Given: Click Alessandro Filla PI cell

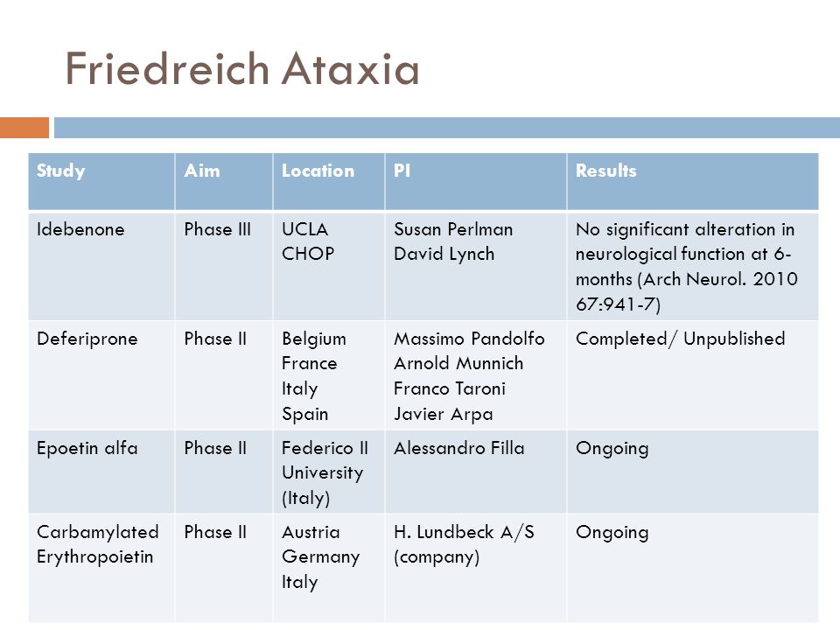Looking at the screenshot, I should [476, 472].
